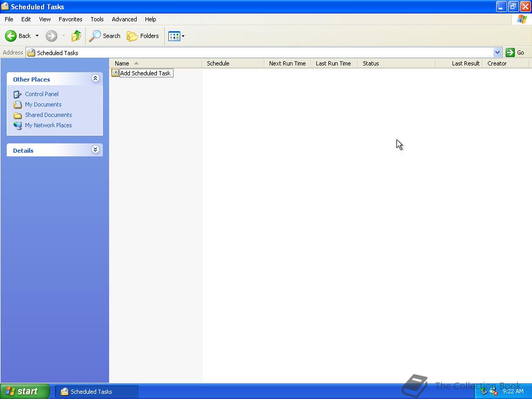
Task: Open the Control Panel link
Action: coord(42,94)
